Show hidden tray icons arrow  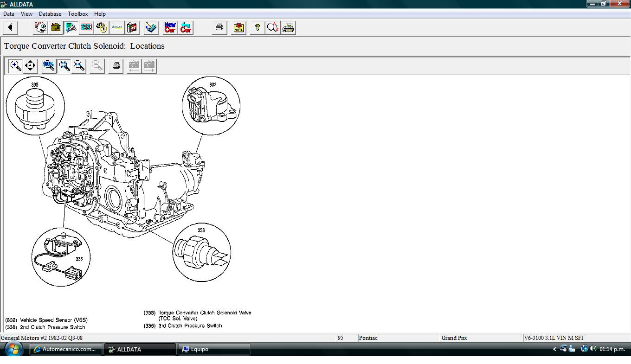[x=554, y=349]
